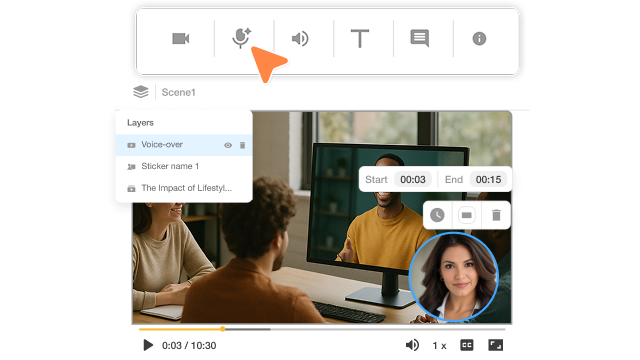Open the AI voice-over microphone tool

(241, 38)
